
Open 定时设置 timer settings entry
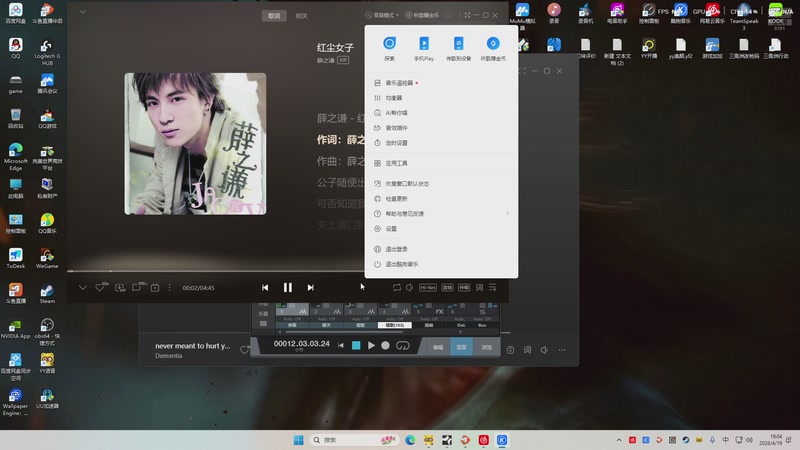441,143
